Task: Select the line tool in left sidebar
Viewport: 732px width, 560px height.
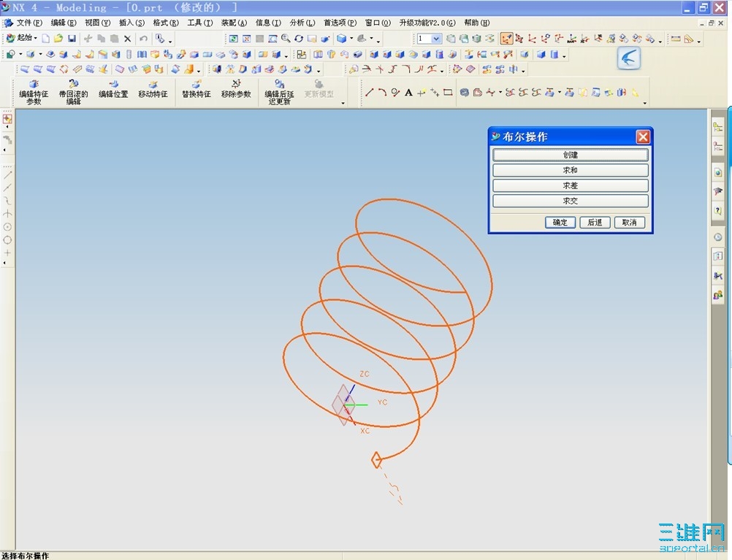Action: (x=7, y=175)
